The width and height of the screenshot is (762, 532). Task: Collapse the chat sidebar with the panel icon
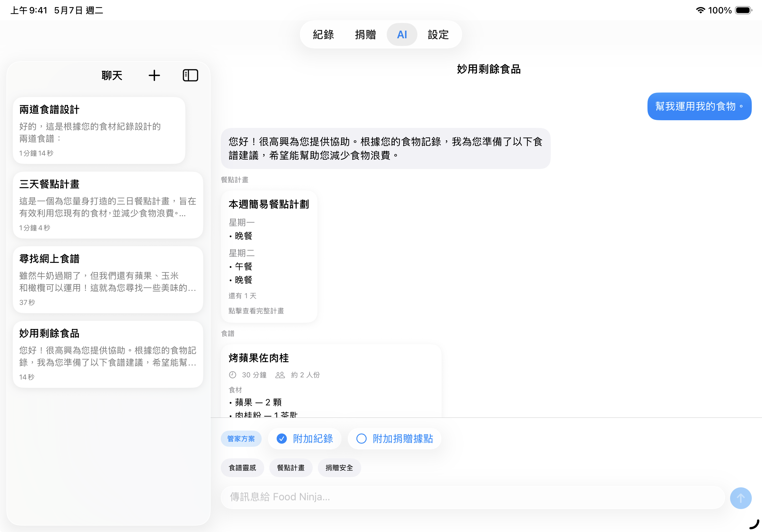pyautogui.click(x=190, y=75)
